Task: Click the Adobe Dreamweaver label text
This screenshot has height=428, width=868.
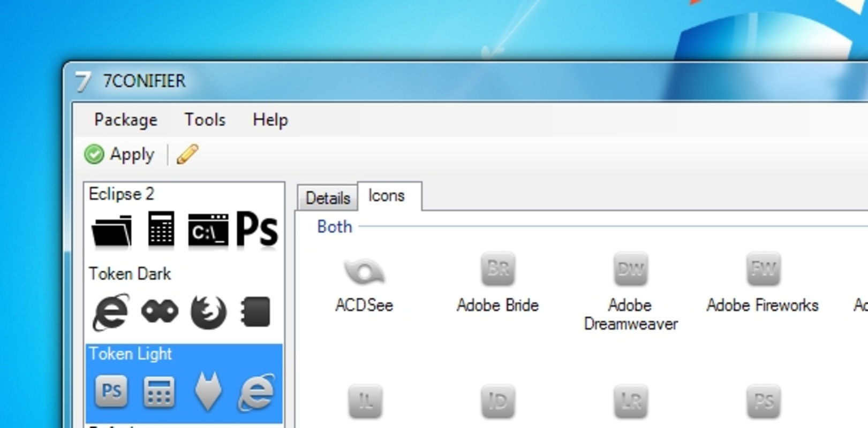Action: [631, 315]
